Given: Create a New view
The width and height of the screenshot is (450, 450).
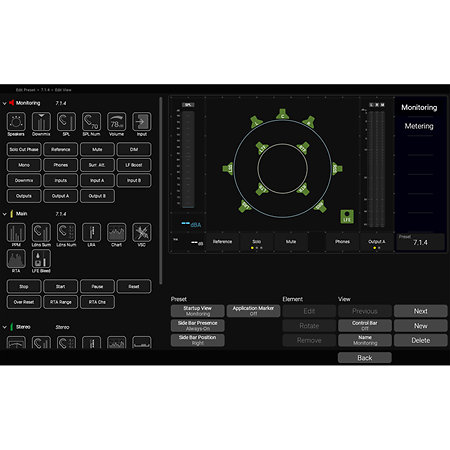Looking at the screenshot, I should point(421,326).
